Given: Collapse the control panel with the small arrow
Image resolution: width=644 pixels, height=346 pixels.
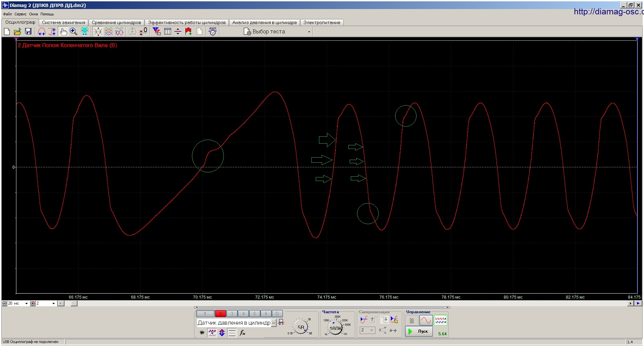Looking at the screenshot, I should (x=197, y=307).
